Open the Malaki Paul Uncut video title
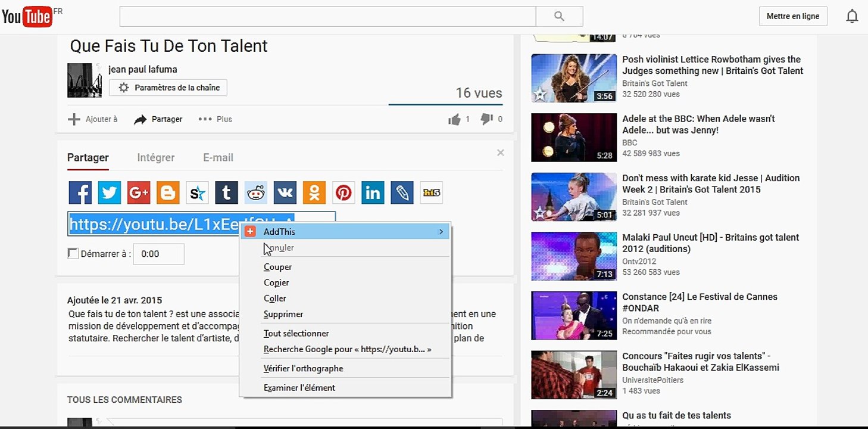This screenshot has width=868, height=429. [711, 243]
